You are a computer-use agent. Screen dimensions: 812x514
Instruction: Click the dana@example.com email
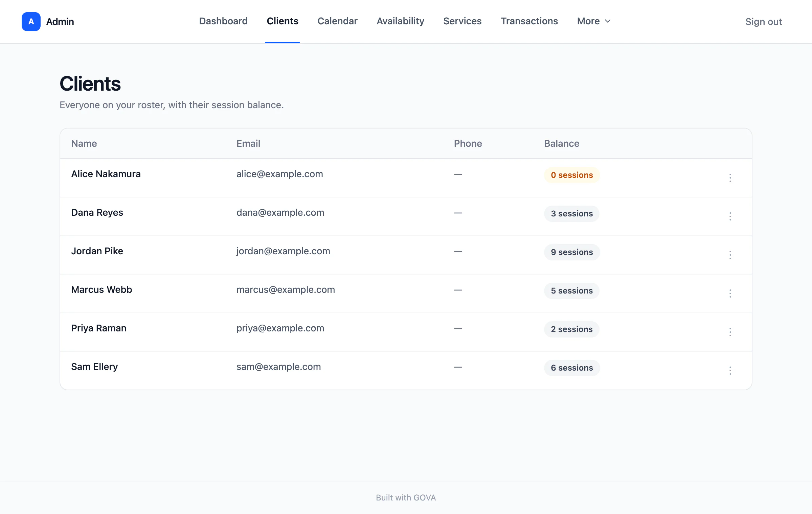coord(280,212)
